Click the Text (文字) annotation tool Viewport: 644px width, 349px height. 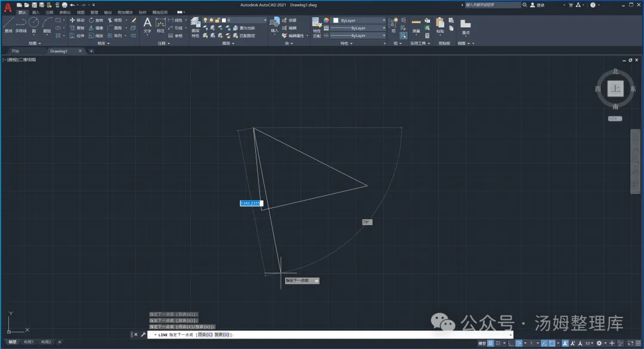tap(147, 25)
